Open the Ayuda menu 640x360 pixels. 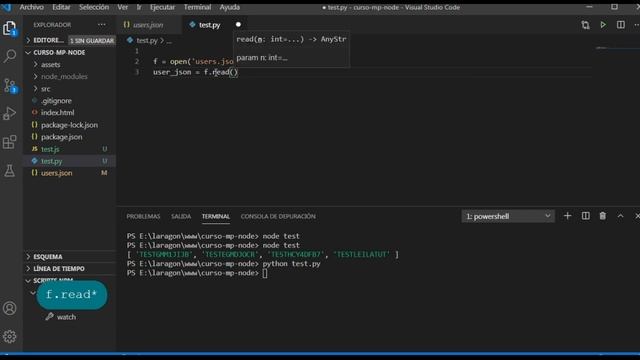click(229, 7)
